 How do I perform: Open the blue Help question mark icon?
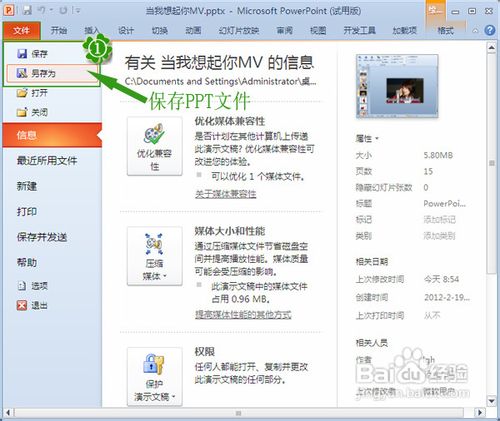point(489,31)
